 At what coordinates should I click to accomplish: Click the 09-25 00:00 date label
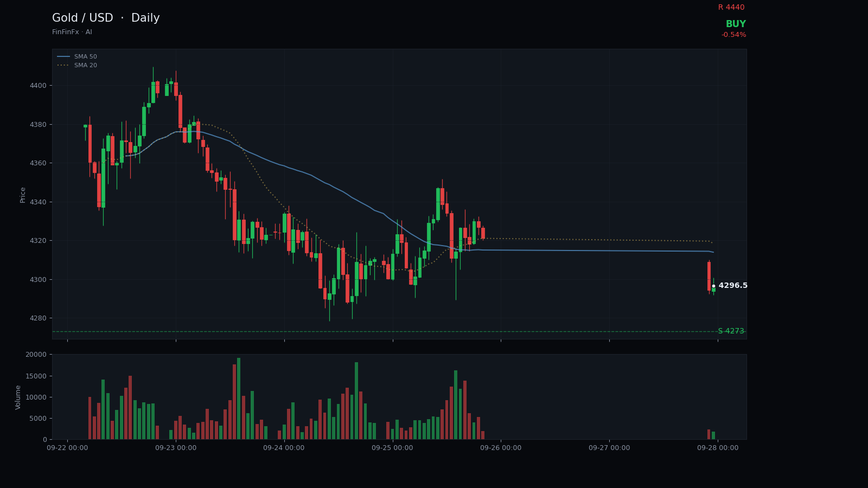(392, 448)
